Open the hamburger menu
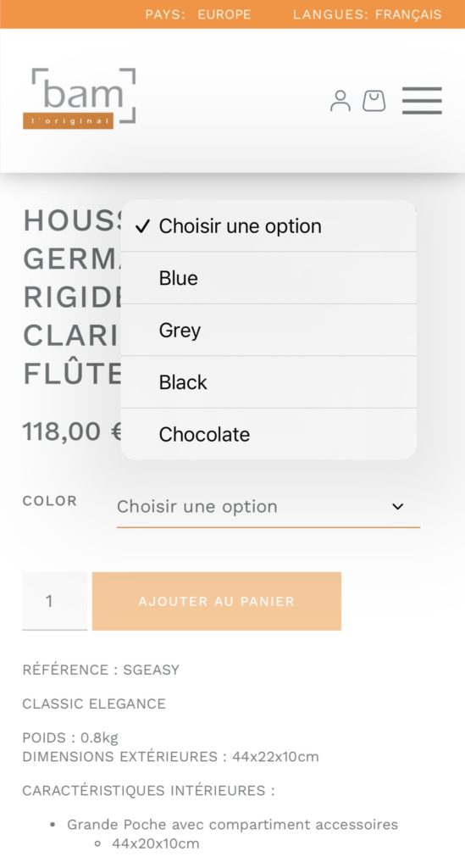465x868 pixels. click(422, 101)
